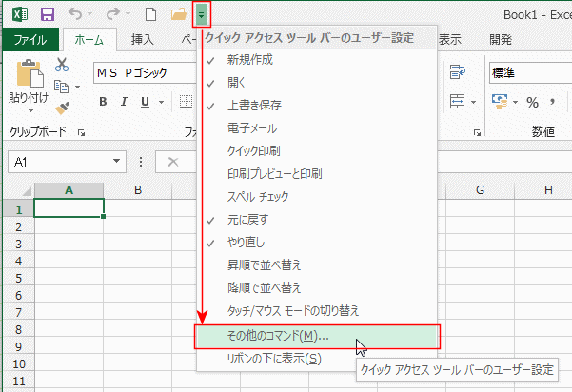
Task: Click the New document icon
Action: pyautogui.click(x=150, y=14)
